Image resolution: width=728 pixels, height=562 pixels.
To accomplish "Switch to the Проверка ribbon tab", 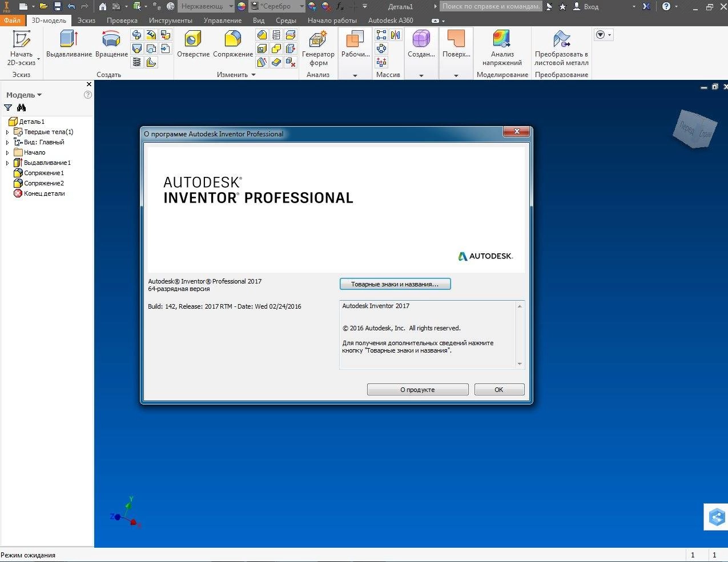I will (122, 20).
